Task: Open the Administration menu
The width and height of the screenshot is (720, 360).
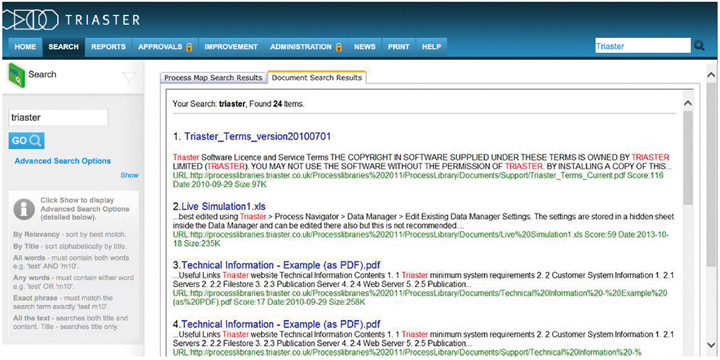Action: pos(306,47)
